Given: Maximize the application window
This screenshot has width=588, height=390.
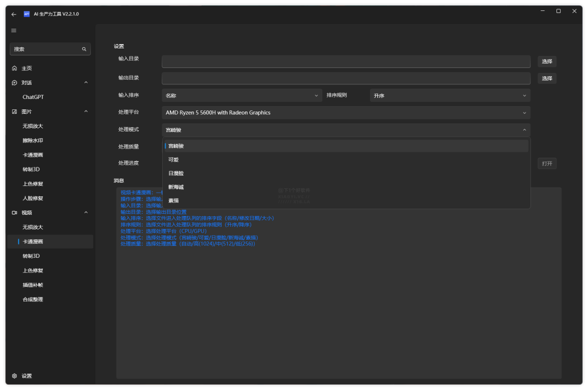Looking at the screenshot, I should (x=559, y=11).
